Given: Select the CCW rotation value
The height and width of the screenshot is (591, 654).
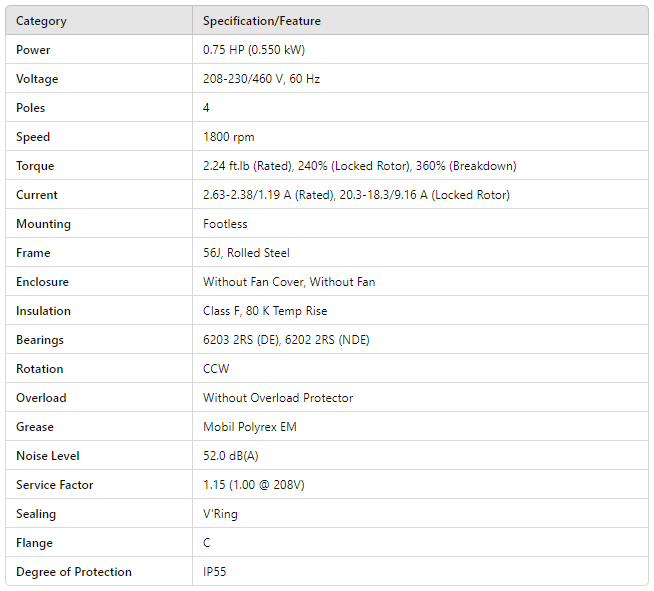Looking at the screenshot, I should (216, 369).
